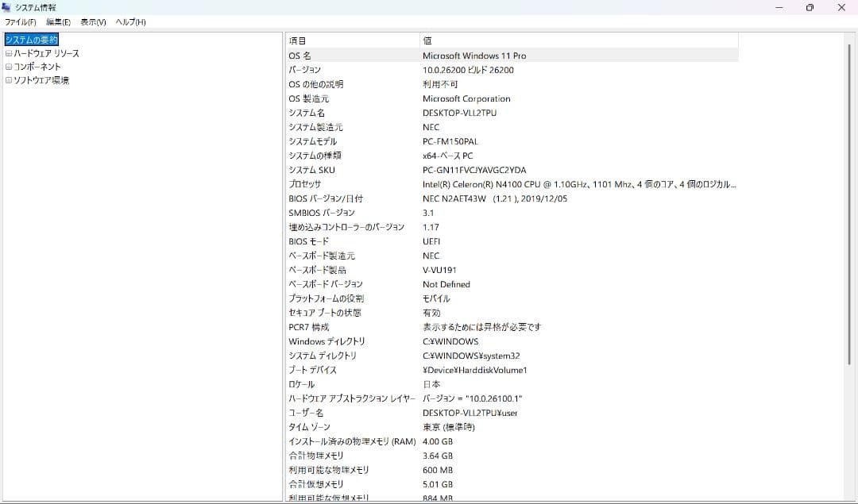
Task: Select the タイム ゾーン row
Action: (397, 427)
